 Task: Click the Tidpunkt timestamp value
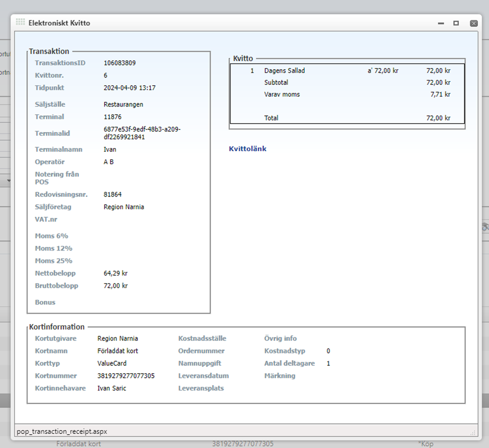click(x=130, y=88)
